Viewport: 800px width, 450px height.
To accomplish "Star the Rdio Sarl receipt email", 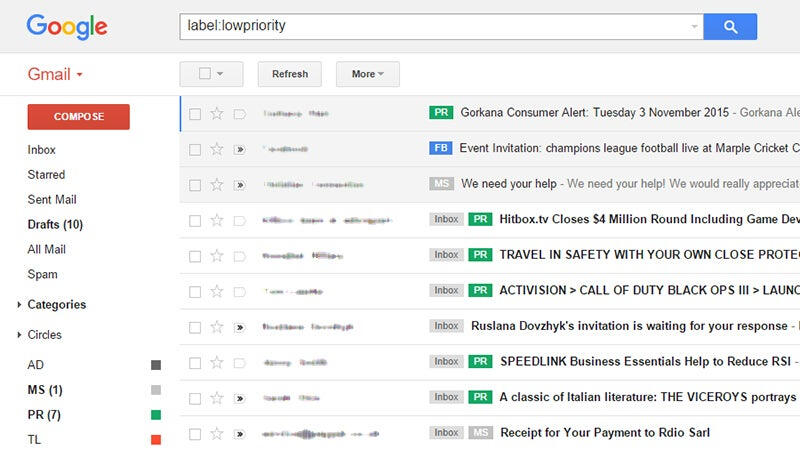I will click(217, 434).
